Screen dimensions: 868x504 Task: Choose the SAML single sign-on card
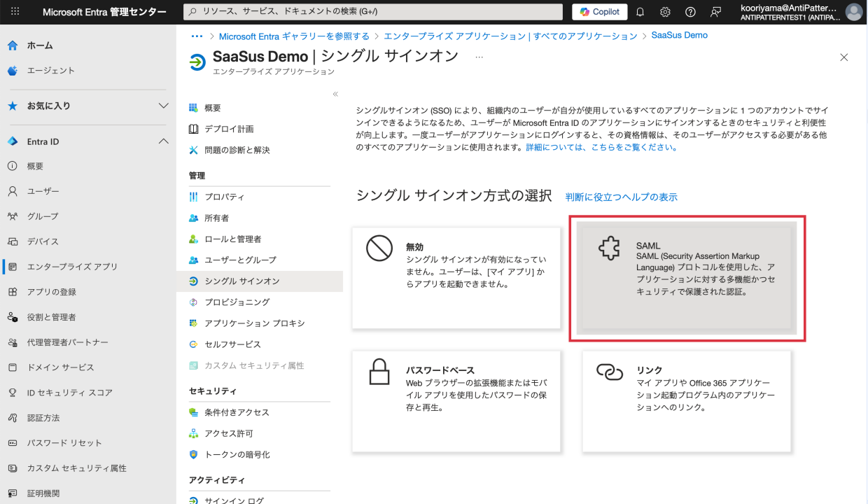pyautogui.click(x=687, y=278)
